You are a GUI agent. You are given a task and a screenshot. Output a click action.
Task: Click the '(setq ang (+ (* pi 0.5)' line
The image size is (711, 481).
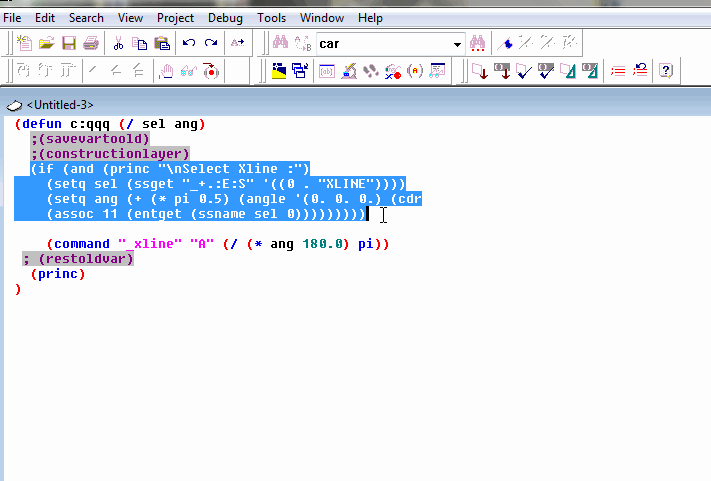(x=234, y=199)
